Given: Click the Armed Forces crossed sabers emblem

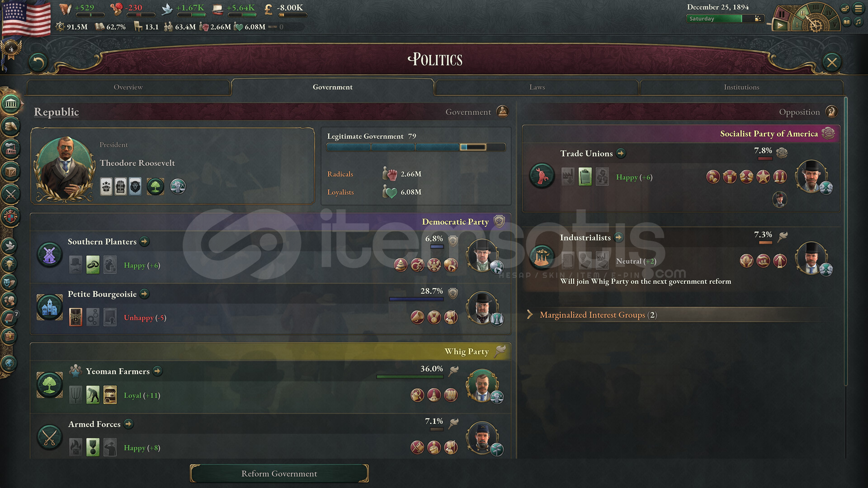Looking at the screenshot, I should [x=50, y=437].
